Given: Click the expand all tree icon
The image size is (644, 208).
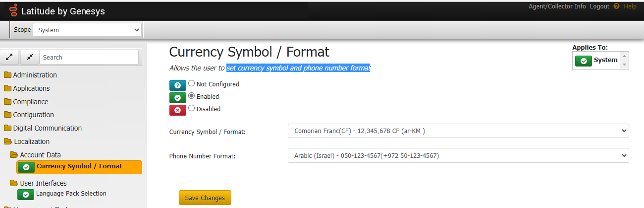Looking at the screenshot, I should (9, 57).
